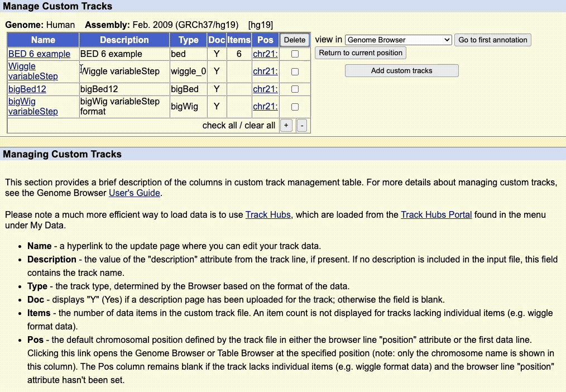Image resolution: width=566 pixels, height=392 pixels.
Task: Open the BED 6 example track link
Action: click(39, 54)
